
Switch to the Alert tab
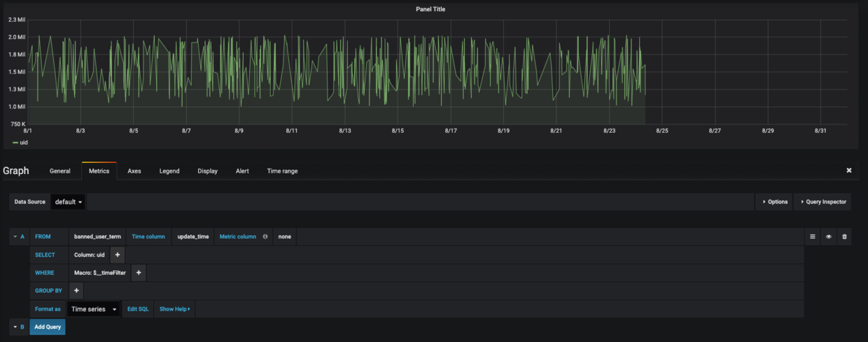(x=242, y=171)
